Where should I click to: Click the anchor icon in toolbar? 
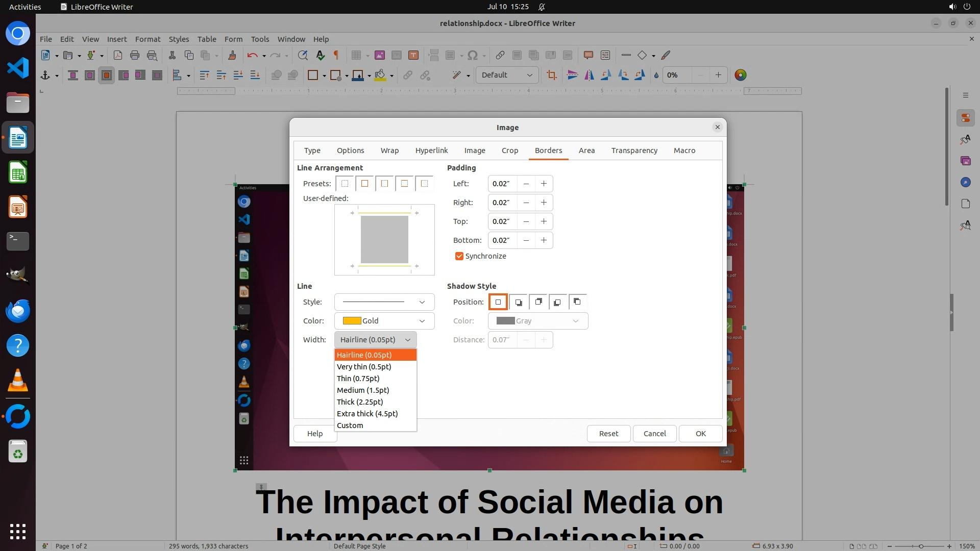[45, 75]
